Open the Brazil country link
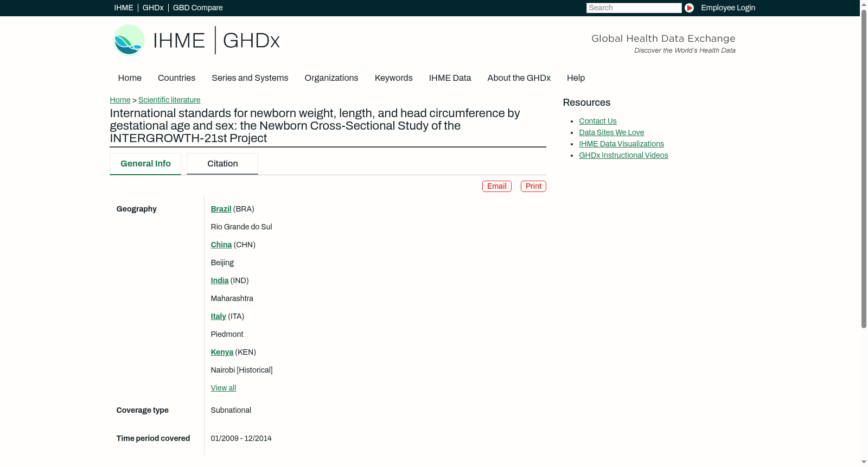The image size is (868, 467). pos(221,209)
